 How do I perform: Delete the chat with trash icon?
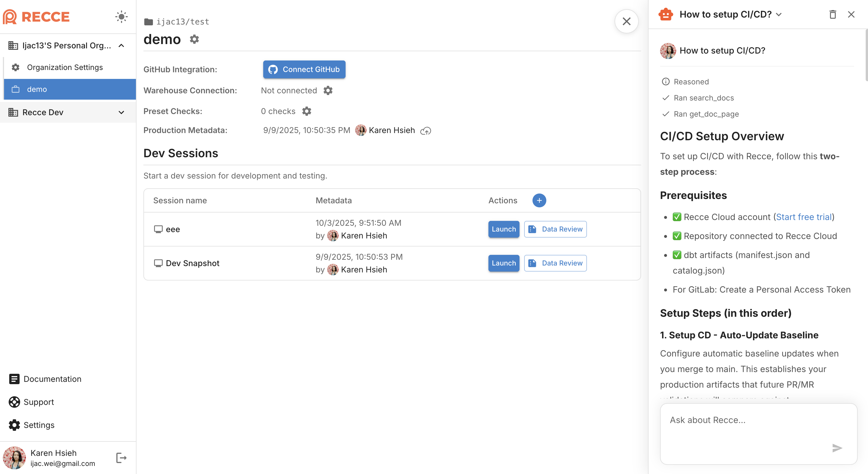[832, 14]
